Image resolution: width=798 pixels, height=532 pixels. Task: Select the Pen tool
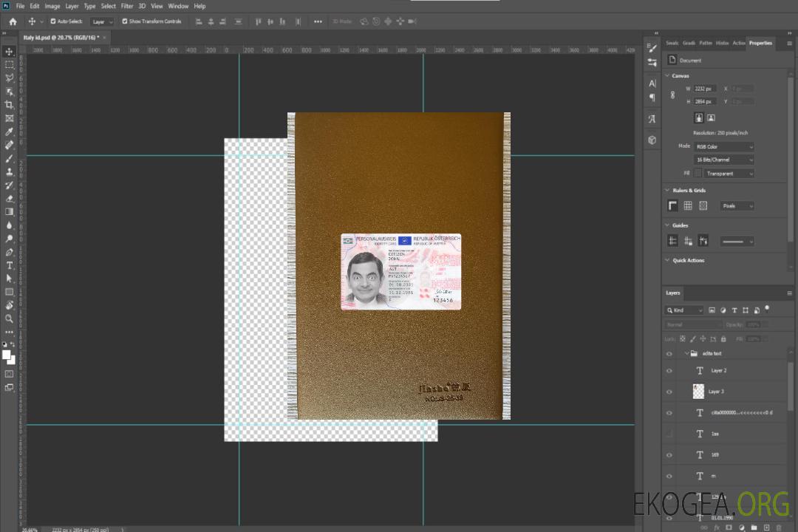[x=9, y=252]
